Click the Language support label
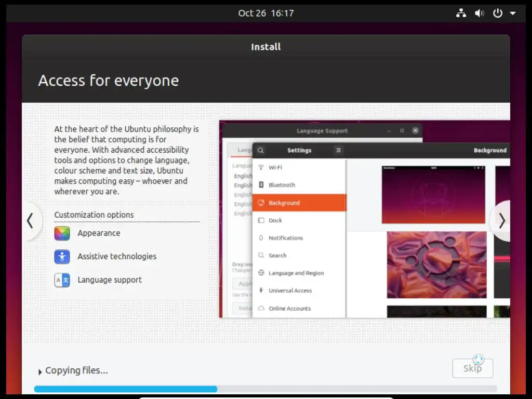Screen dimensions: 532x399 tap(110, 280)
